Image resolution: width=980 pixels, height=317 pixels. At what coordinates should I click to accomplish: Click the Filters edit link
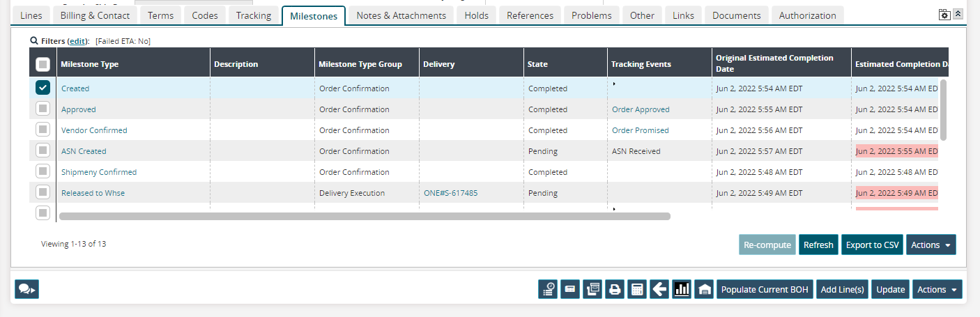(x=77, y=41)
